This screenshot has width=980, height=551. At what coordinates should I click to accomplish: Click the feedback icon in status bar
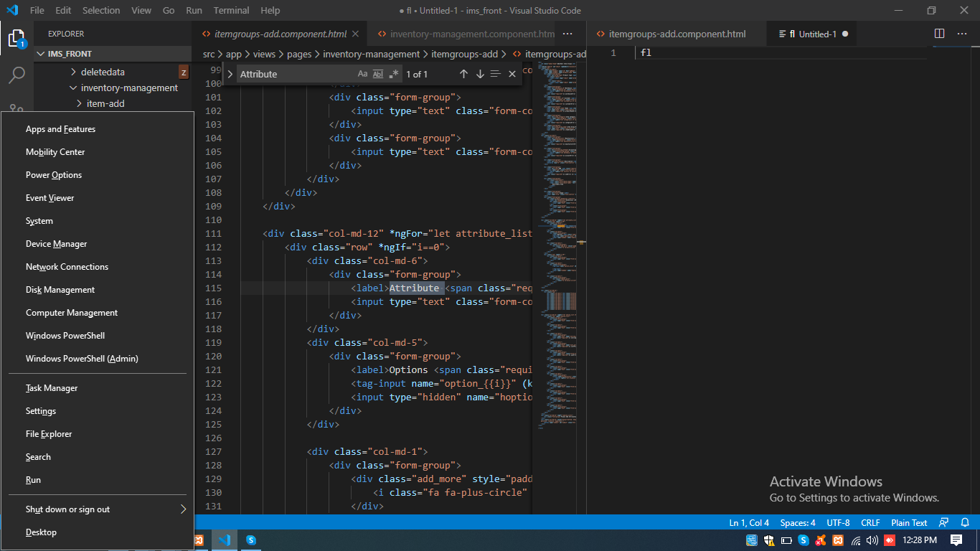943,522
